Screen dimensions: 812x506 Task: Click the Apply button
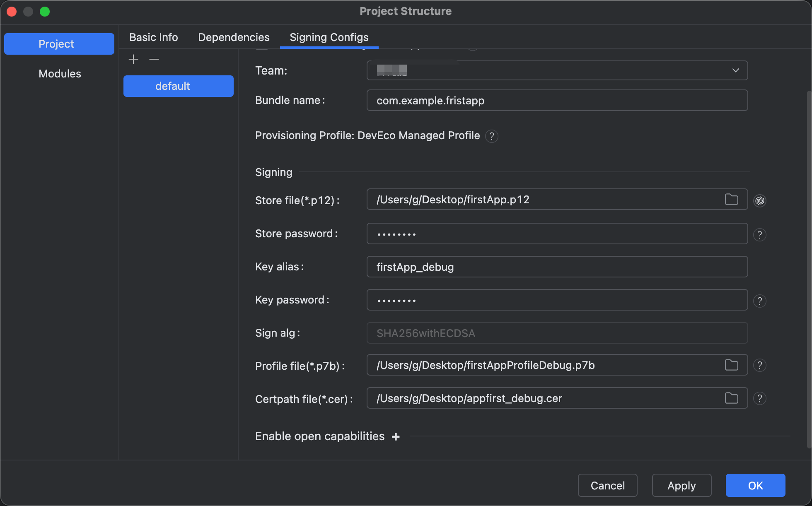click(x=681, y=485)
